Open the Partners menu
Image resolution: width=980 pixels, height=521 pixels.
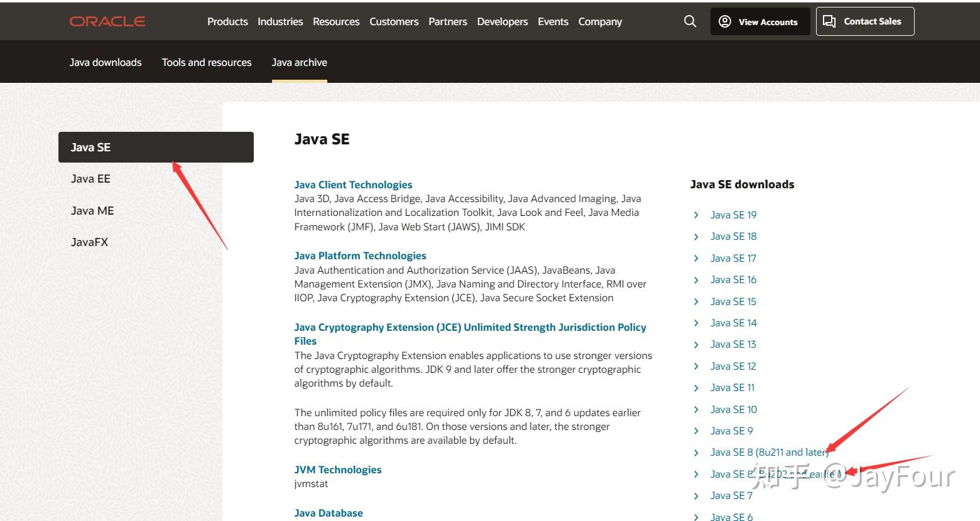click(448, 21)
